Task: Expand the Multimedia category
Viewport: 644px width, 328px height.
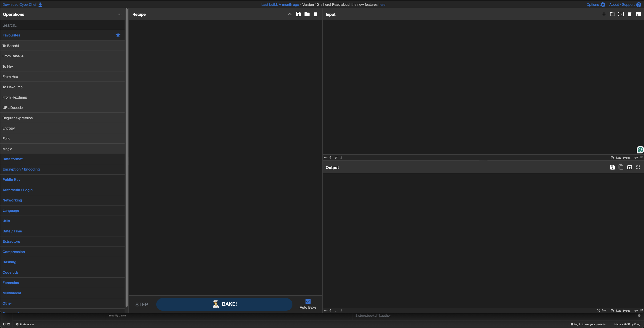Action: point(62,293)
